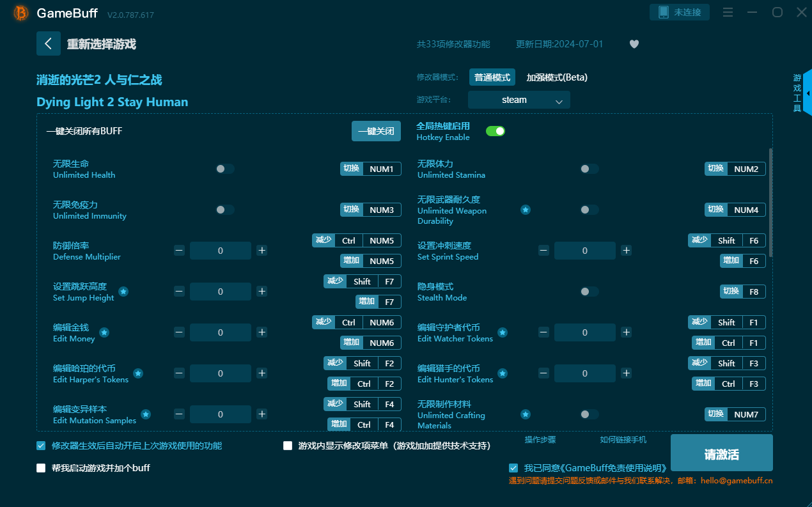Increase Set Jump Height value

pyautogui.click(x=262, y=292)
